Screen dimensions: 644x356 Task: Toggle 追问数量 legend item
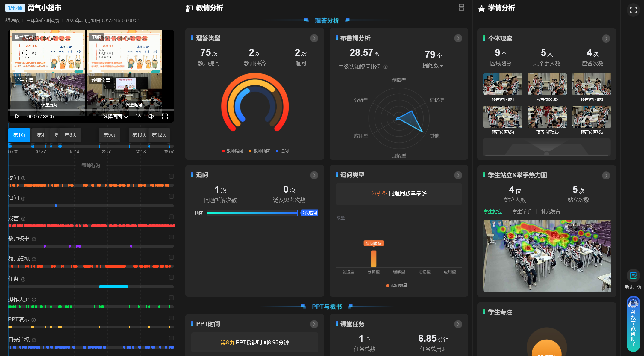397,286
